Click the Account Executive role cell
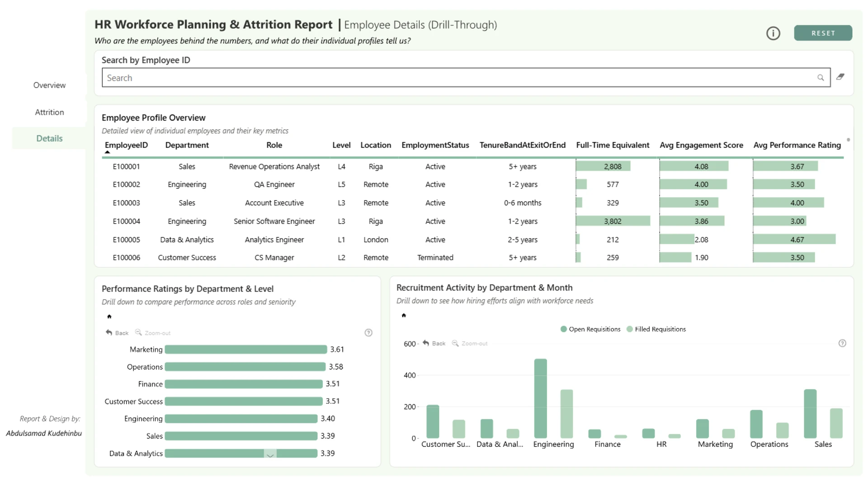The image size is (868, 488). coord(274,203)
